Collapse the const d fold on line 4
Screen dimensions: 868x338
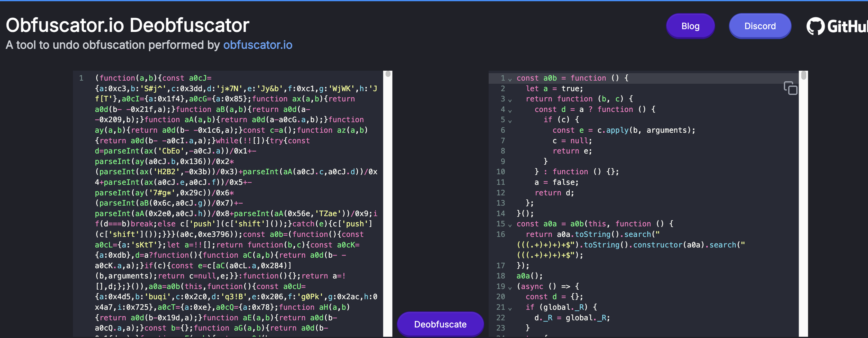pyautogui.click(x=510, y=109)
